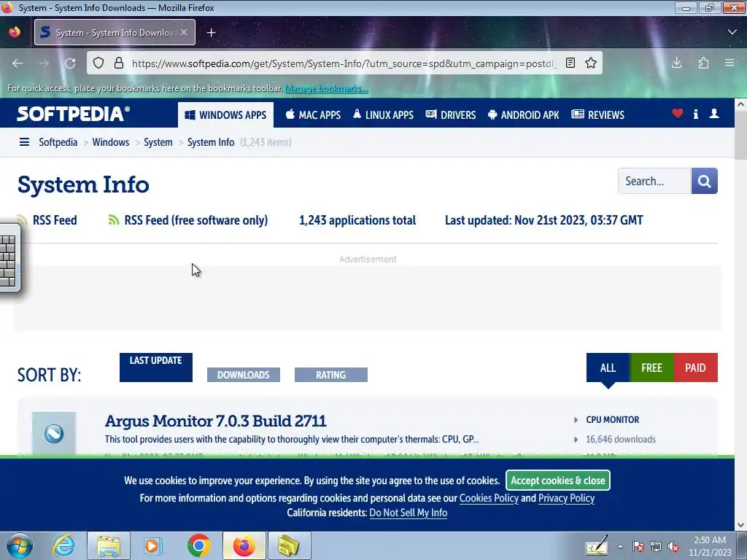Open Argus Monitor 7.0.3 Build 2711
The image size is (747, 560).
tap(215, 421)
